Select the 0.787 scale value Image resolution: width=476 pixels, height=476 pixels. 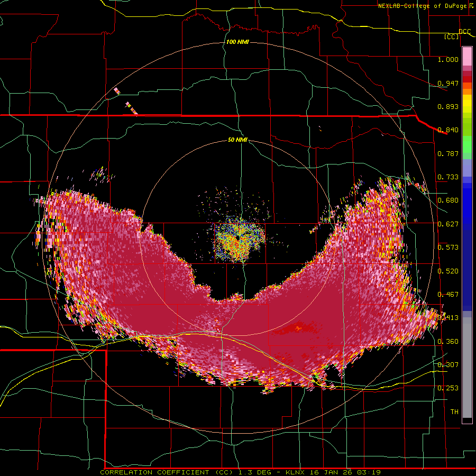(x=448, y=153)
